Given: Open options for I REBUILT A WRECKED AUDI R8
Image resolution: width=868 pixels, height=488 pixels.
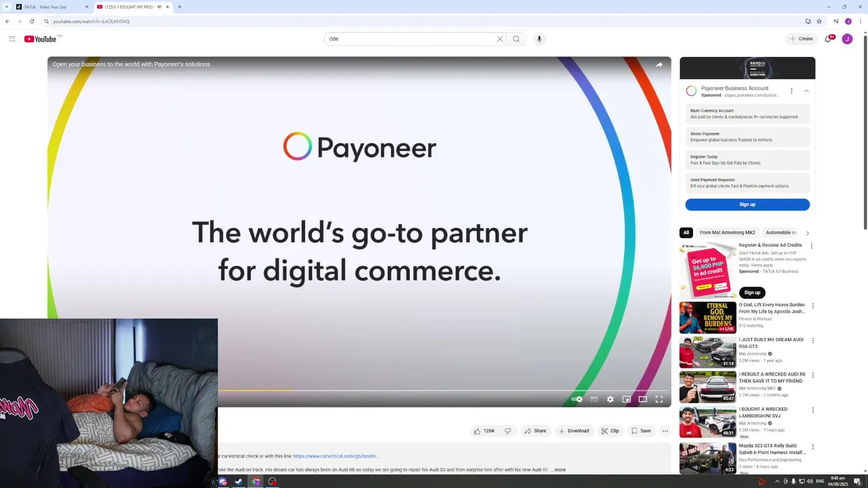Looking at the screenshot, I should pos(813,375).
